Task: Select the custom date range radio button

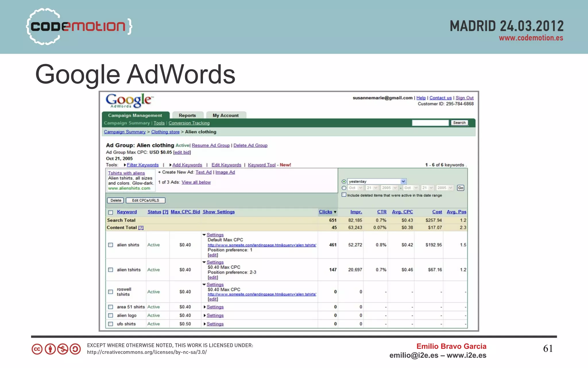Action: click(x=344, y=188)
